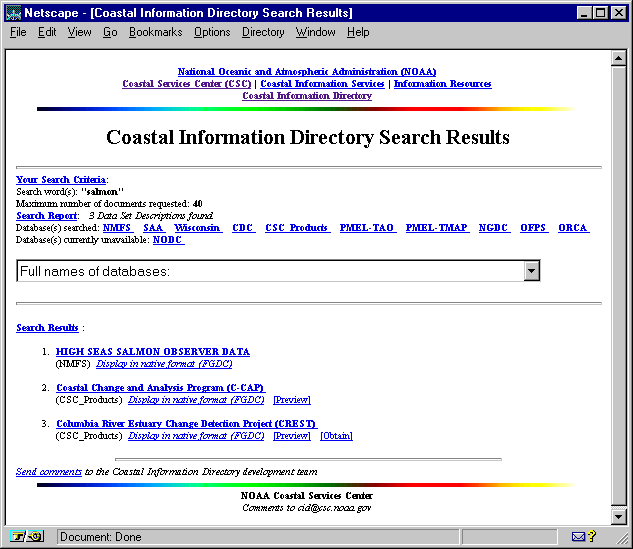Open the ORCA database link

coord(572,228)
